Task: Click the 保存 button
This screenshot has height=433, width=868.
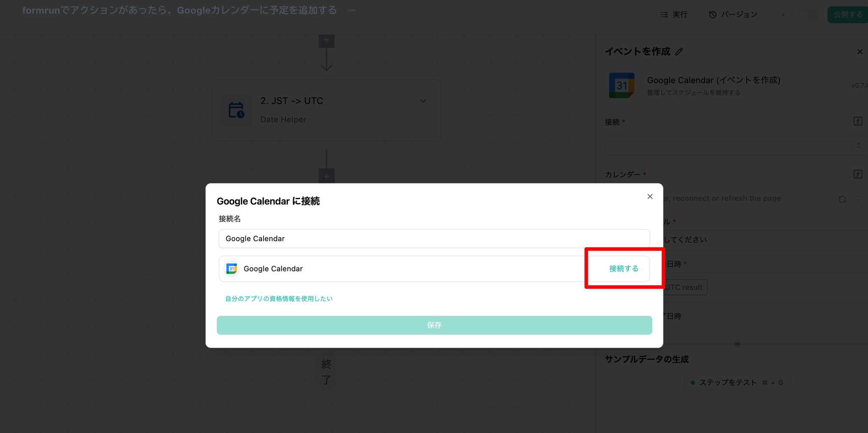Action: [x=434, y=325]
